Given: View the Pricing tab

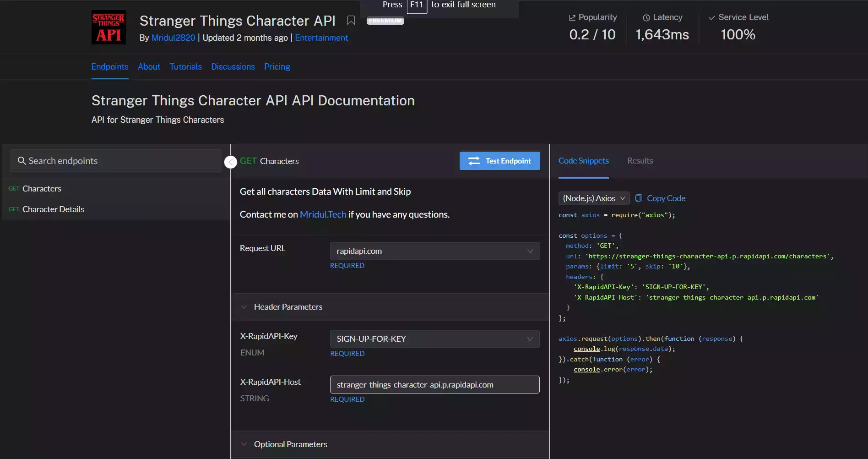Looking at the screenshot, I should [277, 66].
